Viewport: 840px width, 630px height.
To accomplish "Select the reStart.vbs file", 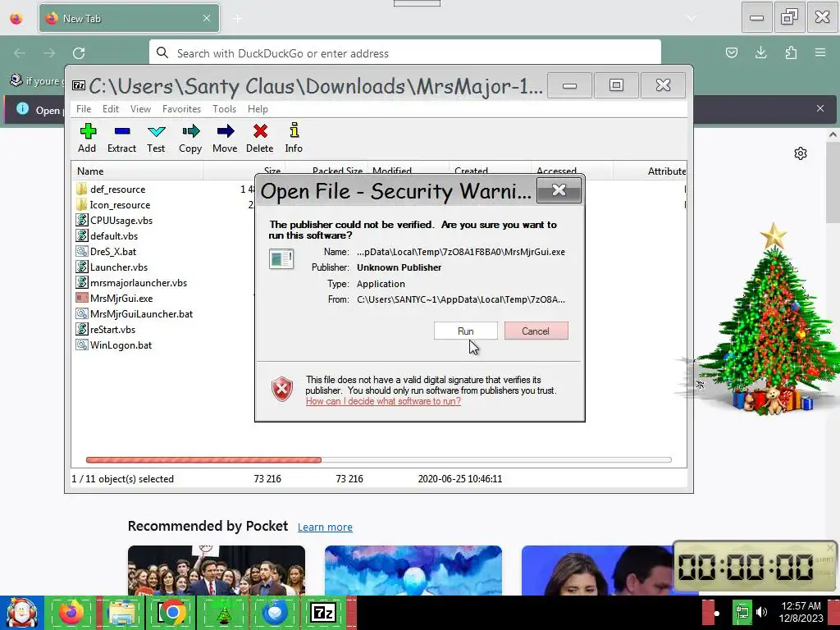I will (106, 329).
